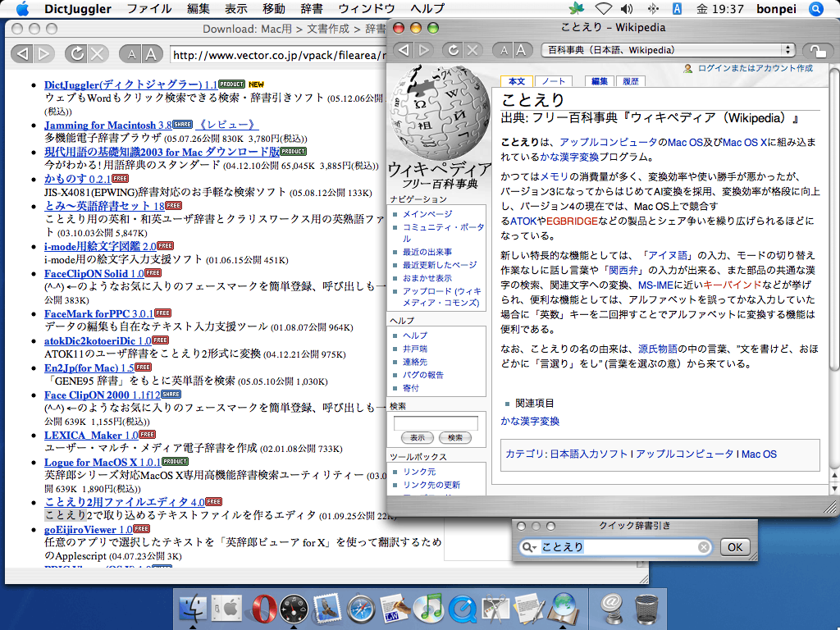Image resolution: width=840 pixels, height=630 pixels.
Task: Open the Dashboard gauge icon in the Dock
Action: (x=294, y=609)
